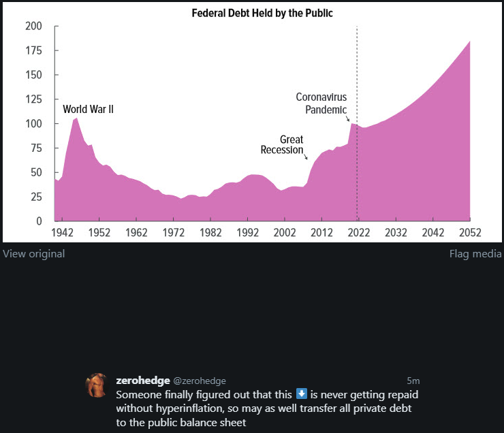Click the 2052 x-axis label
504x433 pixels.
point(470,232)
